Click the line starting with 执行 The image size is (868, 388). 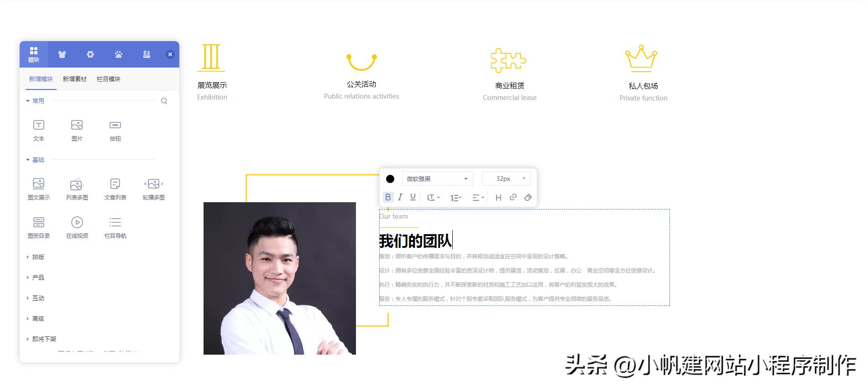click(499, 285)
